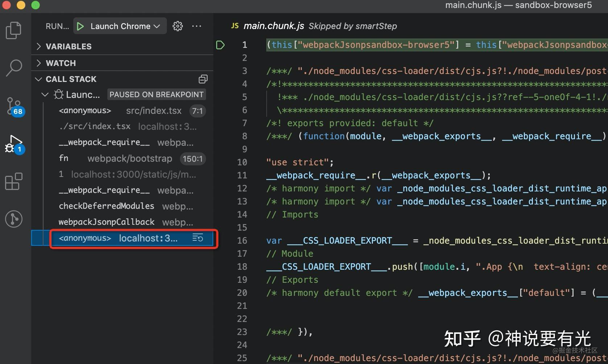Open the Explorer view in the activity bar
This screenshot has height=364, width=608.
(14, 30)
